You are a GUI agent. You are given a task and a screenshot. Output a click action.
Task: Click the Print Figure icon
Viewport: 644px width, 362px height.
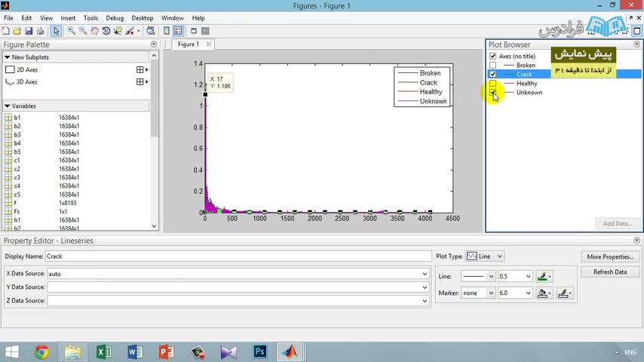39,31
